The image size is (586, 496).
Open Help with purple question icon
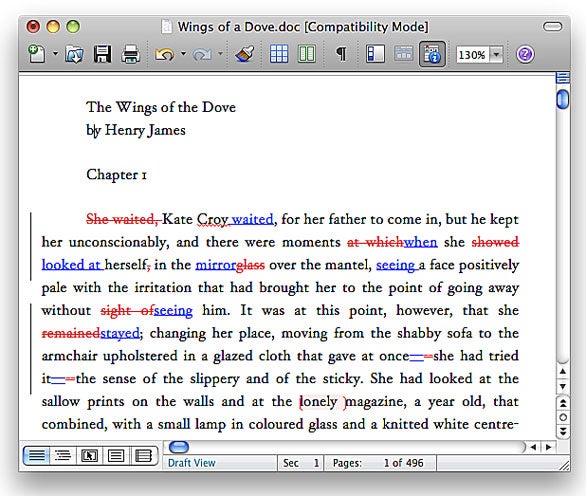pyautogui.click(x=525, y=55)
